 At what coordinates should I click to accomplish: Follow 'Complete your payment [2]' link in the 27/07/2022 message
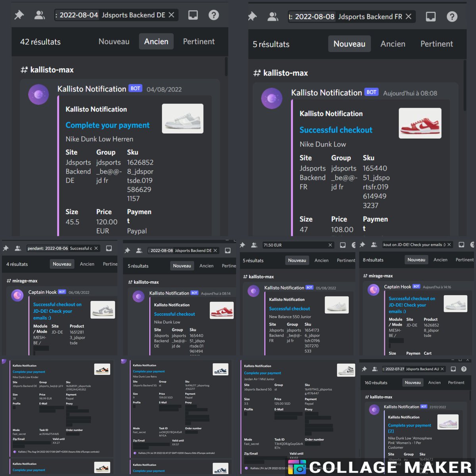coord(409,428)
